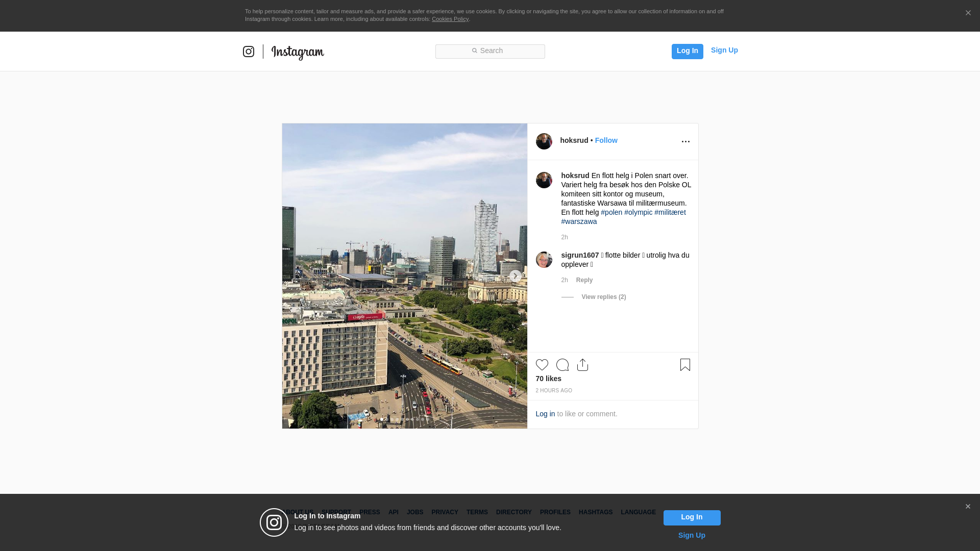
Task: Open the 2 HOURS AGO timestamp
Action: 554,391
